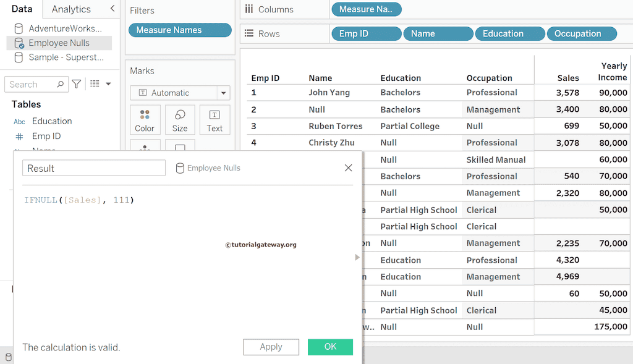Click the Color marks card button

point(145,120)
